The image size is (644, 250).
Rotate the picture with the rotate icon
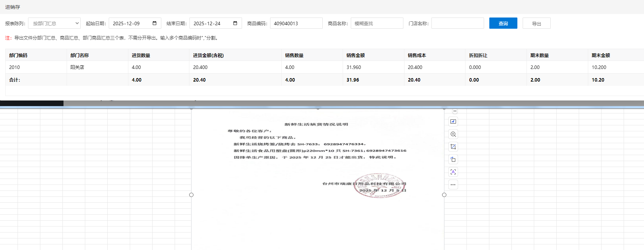click(453, 159)
